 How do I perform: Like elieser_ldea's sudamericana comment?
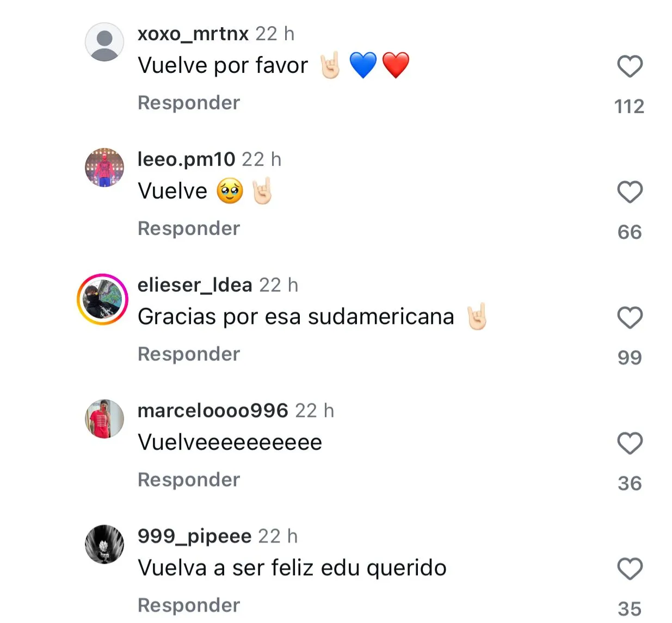(630, 318)
